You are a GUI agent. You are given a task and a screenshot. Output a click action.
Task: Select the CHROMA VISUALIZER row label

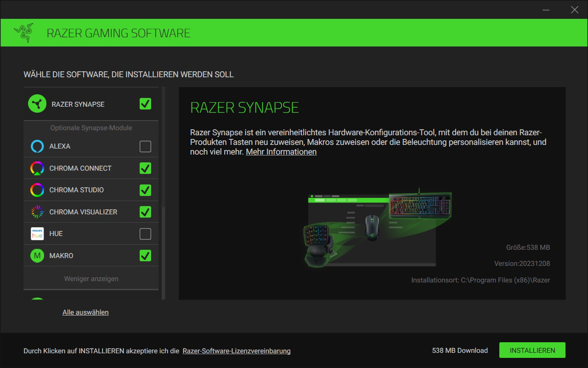pos(83,212)
